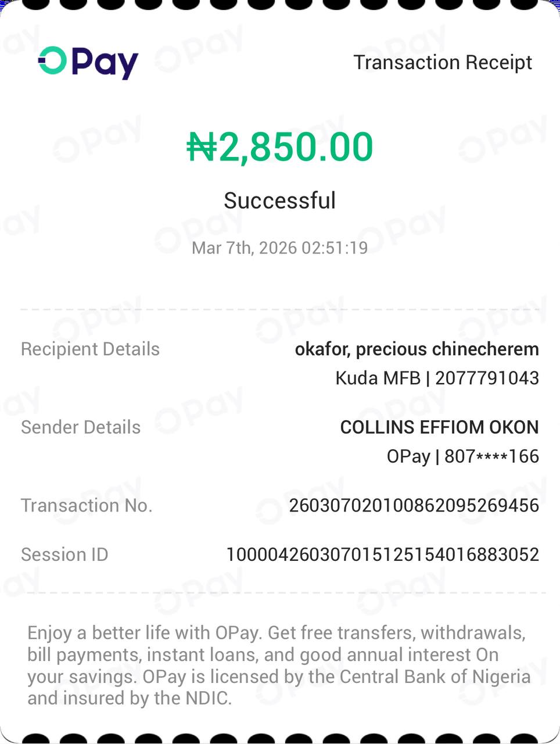Select recipient name okafor, precious chinecherem
This screenshot has width=560, height=744.
pos(417,349)
